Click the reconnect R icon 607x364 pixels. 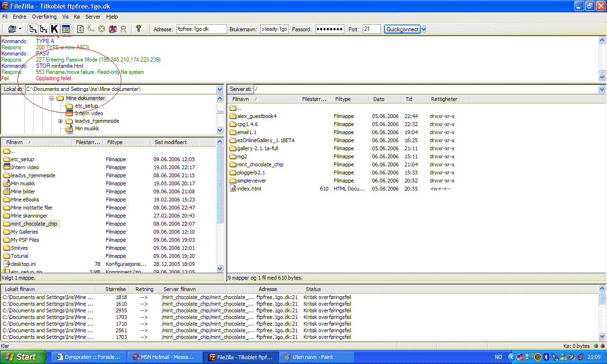tap(123, 29)
